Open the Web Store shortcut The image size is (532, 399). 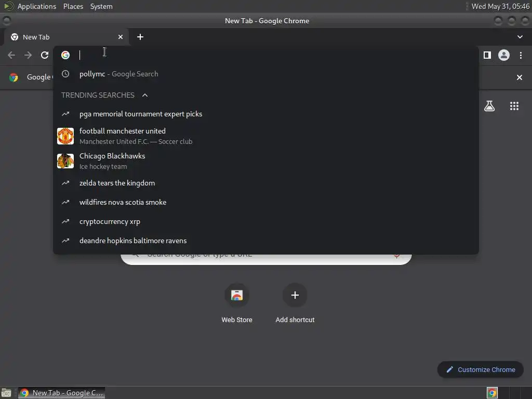[x=237, y=303]
